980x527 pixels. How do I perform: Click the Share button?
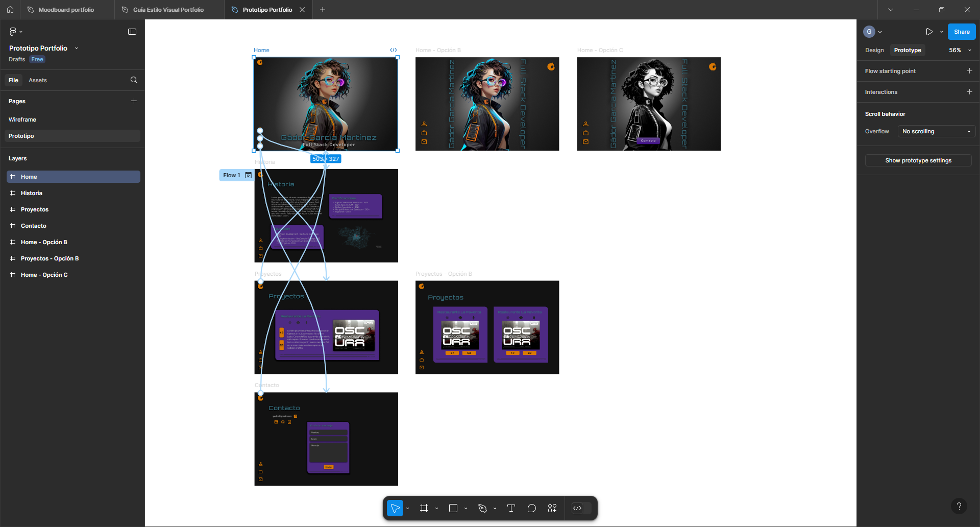[962, 32]
